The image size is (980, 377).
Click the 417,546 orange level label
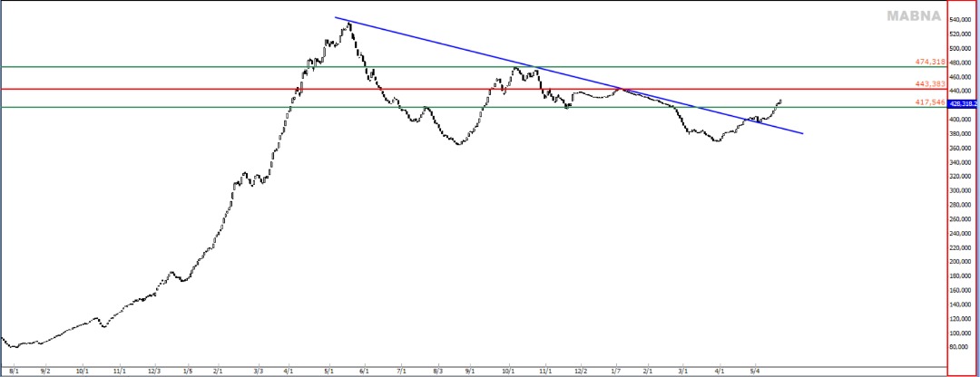pyautogui.click(x=930, y=102)
